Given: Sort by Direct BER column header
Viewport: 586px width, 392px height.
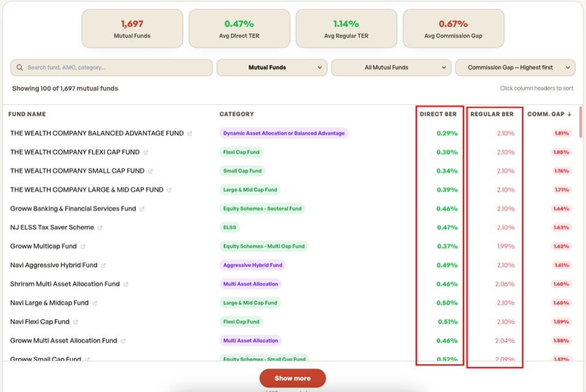Looking at the screenshot, I should coord(438,114).
